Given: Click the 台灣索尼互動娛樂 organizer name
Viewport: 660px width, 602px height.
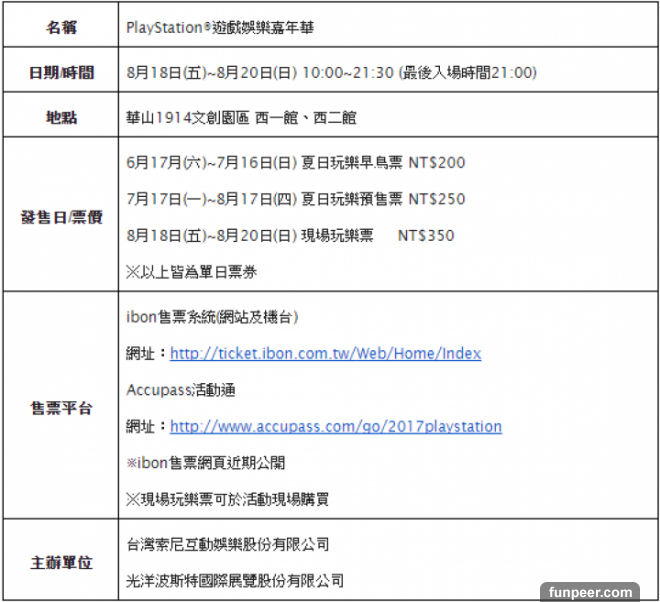Looking at the screenshot, I should click(x=228, y=544).
